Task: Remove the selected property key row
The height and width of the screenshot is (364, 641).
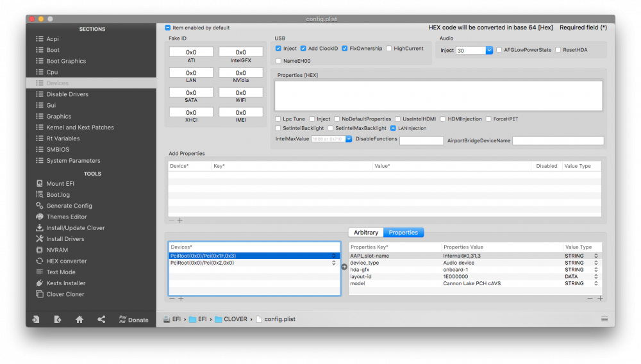Action: (590, 298)
